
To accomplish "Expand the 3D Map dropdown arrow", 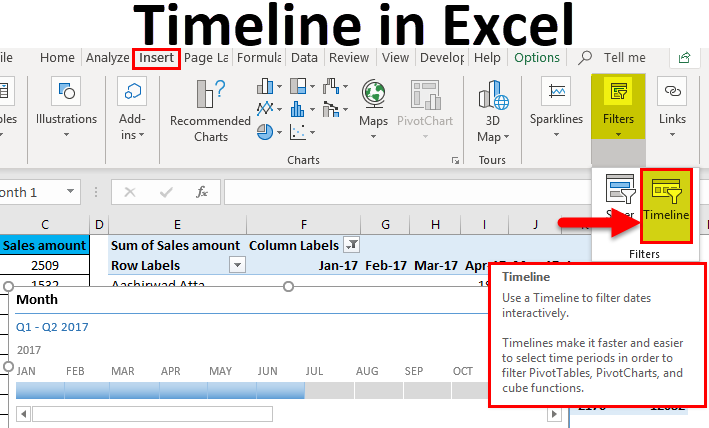I will (506, 136).
